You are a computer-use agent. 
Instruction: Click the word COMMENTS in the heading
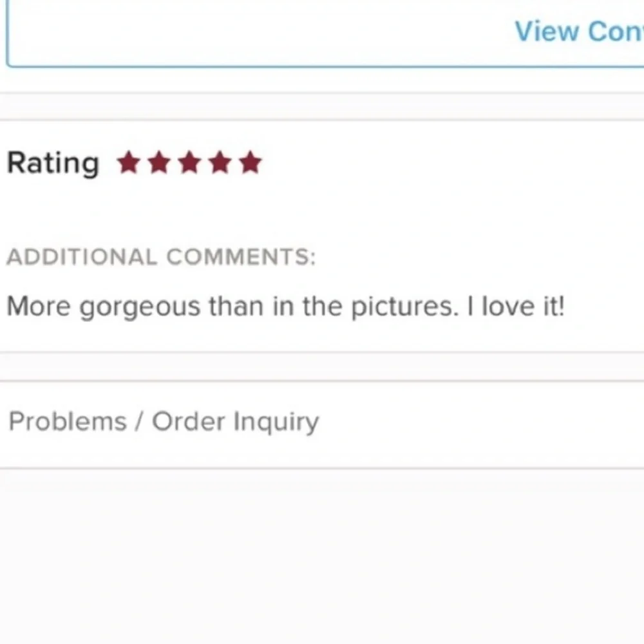click(240, 258)
